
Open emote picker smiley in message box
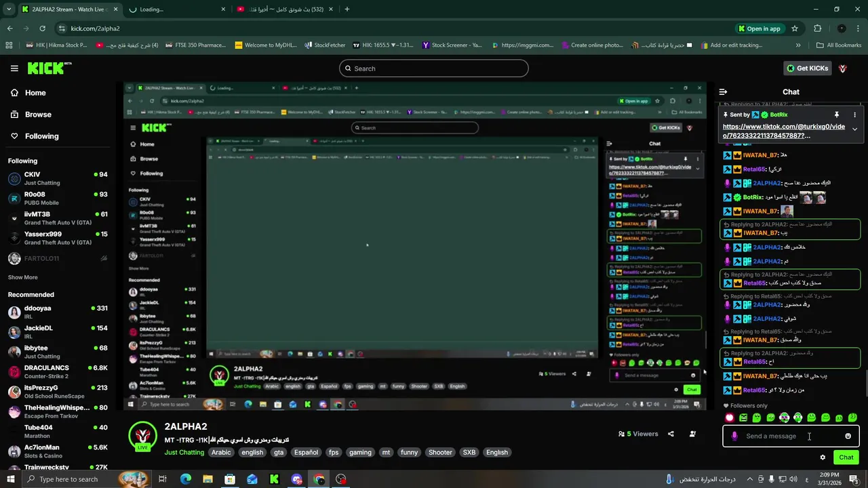coord(848,436)
